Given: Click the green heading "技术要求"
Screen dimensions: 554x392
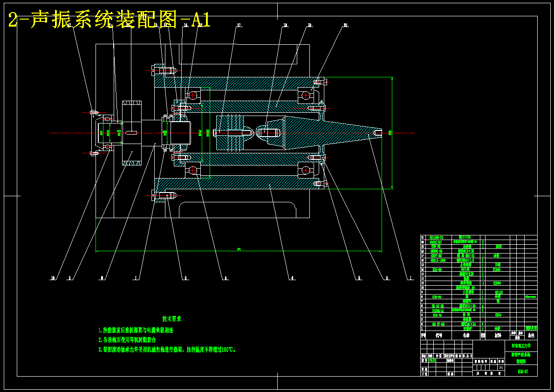Looking at the screenshot, I should [172, 319].
